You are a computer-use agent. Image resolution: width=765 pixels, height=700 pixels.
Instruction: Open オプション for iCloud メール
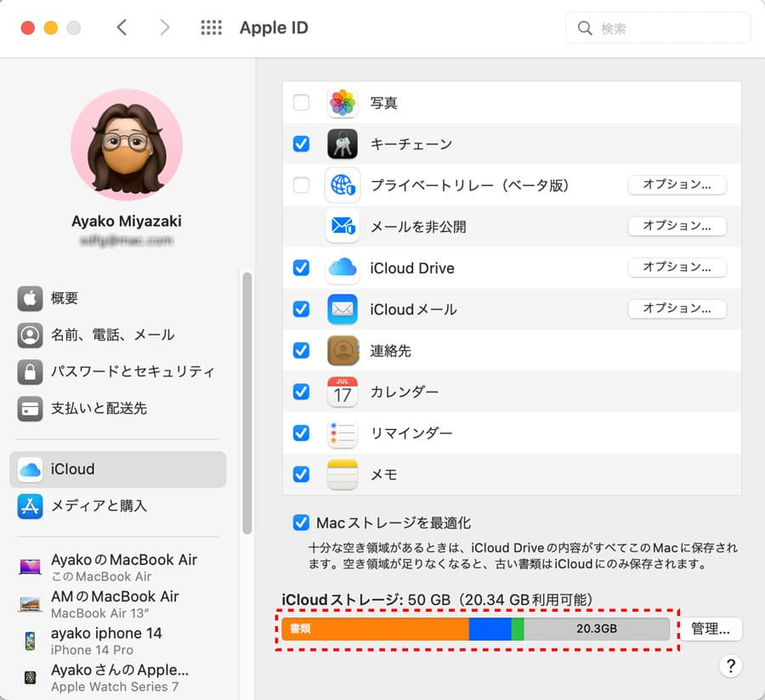677,308
